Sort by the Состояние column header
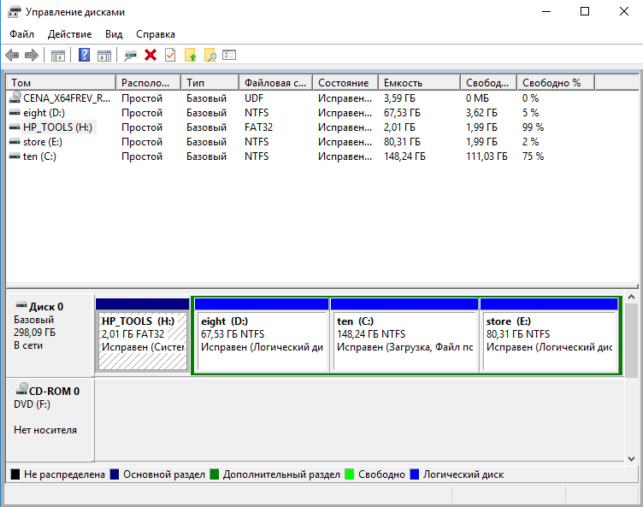 click(x=345, y=83)
